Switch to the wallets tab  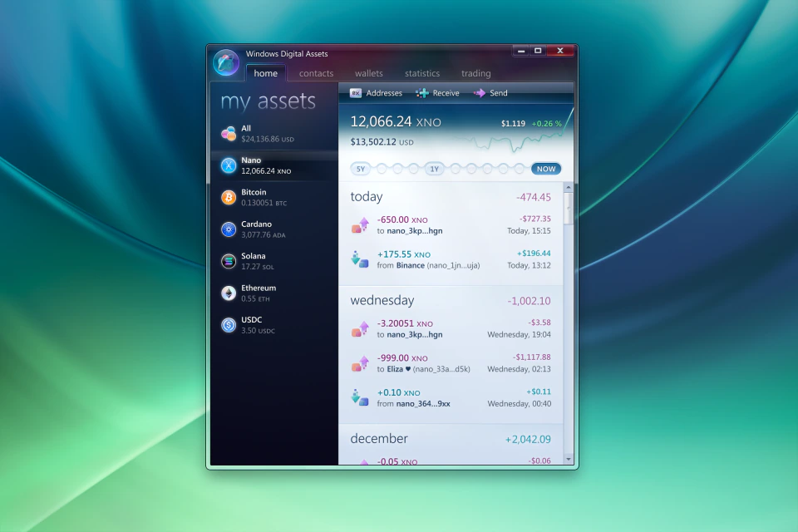pos(368,73)
